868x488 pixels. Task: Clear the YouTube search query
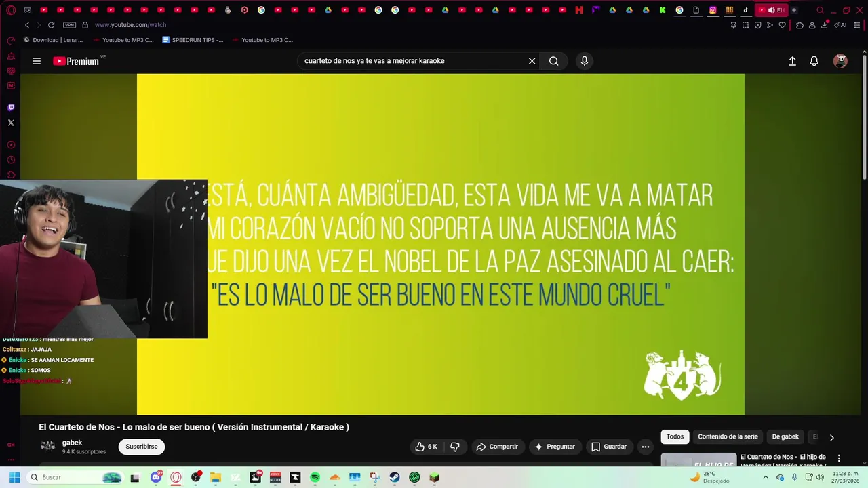pyautogui.click(x=532, y=61)
